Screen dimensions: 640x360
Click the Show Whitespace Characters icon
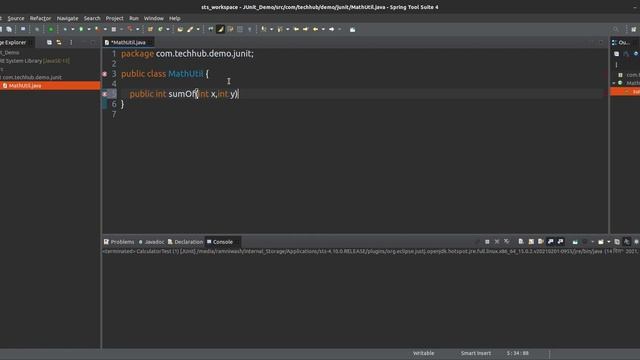point(250,29)
